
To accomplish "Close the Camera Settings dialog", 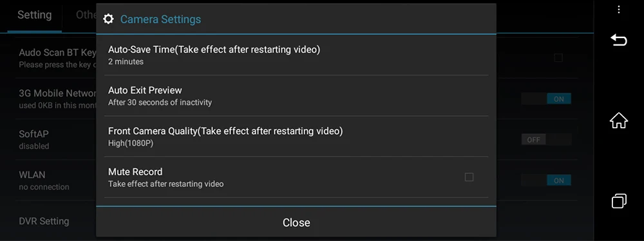I will pyautogui.click(x=296, y=222).
